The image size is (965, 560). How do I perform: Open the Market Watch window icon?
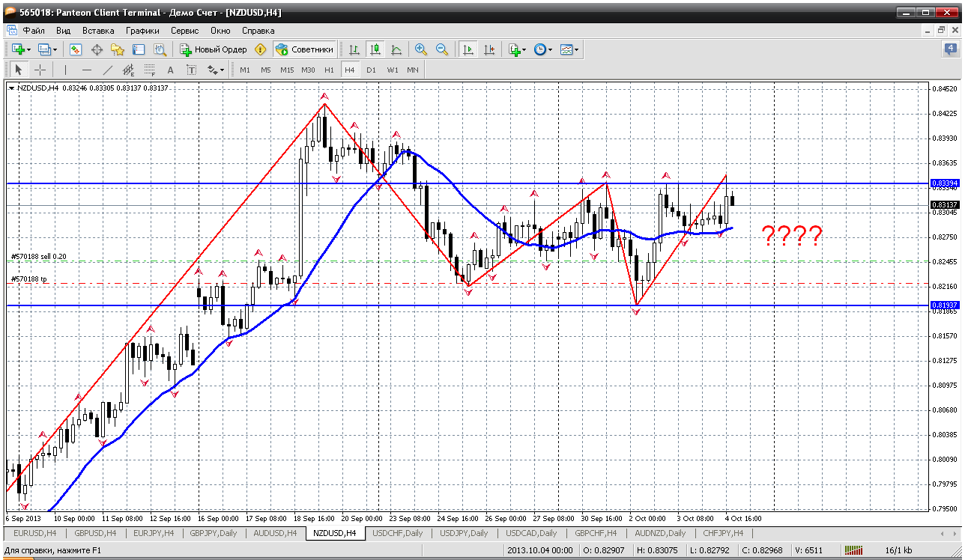[x=76, y=49]
